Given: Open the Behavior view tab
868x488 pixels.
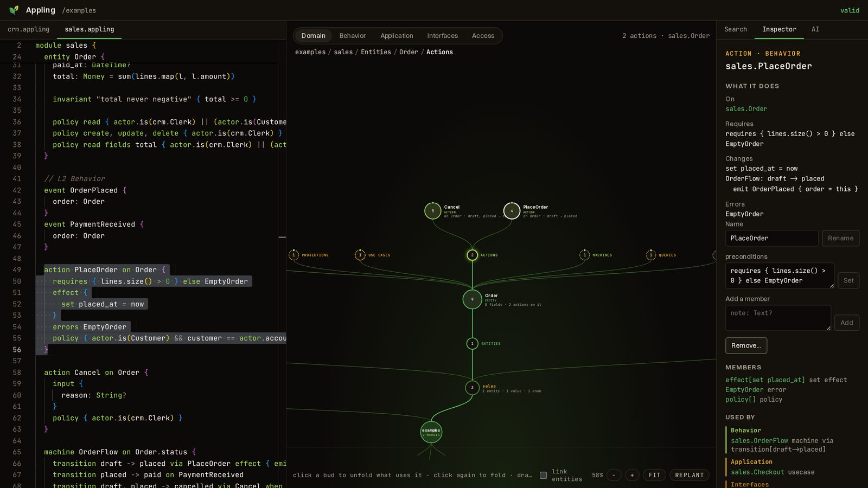Looking at the screenshot, I should coord(353,36).
